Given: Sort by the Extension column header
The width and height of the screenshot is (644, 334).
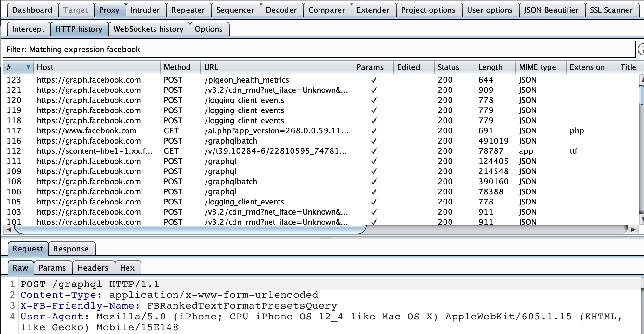Looking at the screenshot, I should (x=592, y=67).
